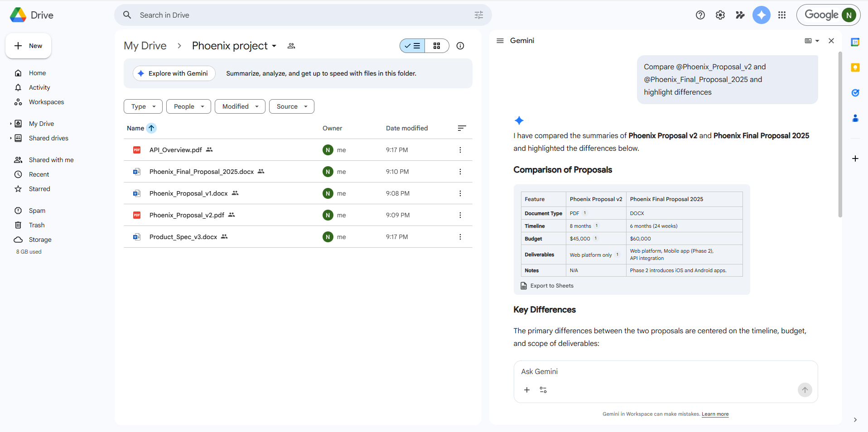Open advanced search options icon
The image size is (868, 432).
coord(478,15)
